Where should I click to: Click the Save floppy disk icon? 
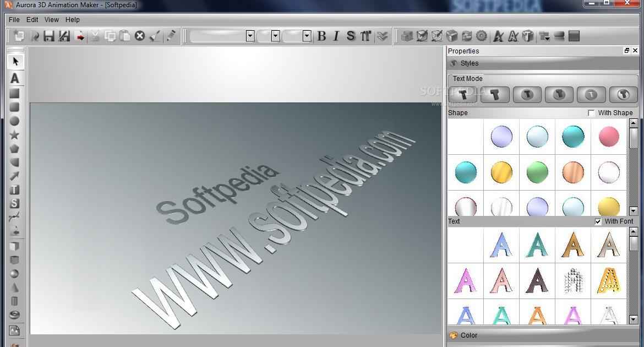(x=49, y=36)
